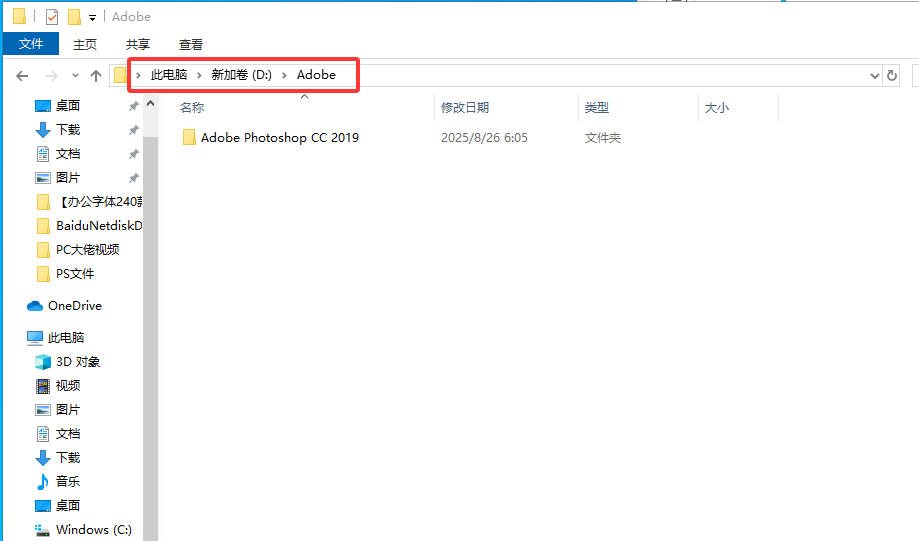Go back with the back arrow
This screenshot has width=919, height=541.
[x=22, y=76]
